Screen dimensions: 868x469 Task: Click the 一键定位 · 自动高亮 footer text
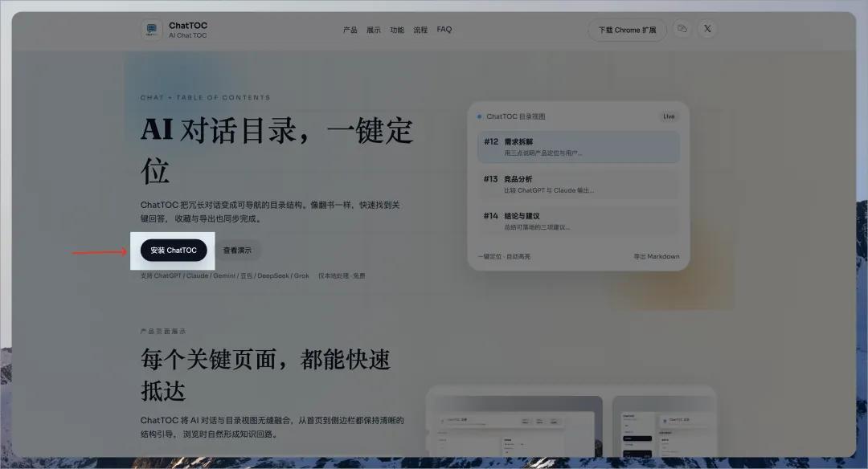pos(504,257)
